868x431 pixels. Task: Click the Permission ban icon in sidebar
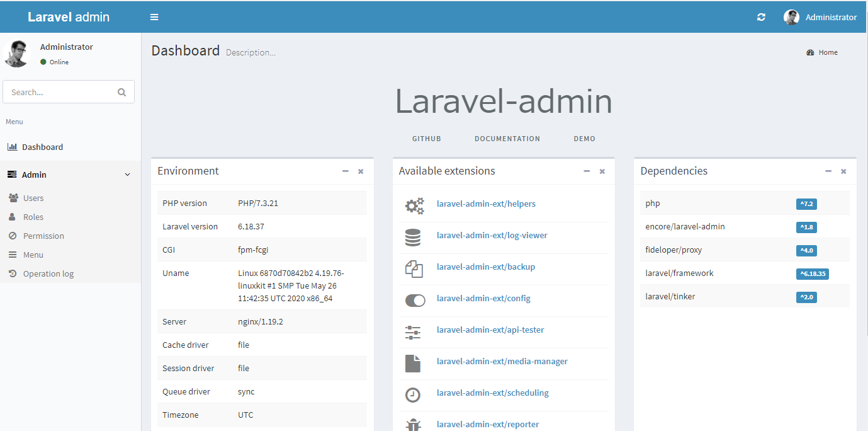click(x=12, y=236)
